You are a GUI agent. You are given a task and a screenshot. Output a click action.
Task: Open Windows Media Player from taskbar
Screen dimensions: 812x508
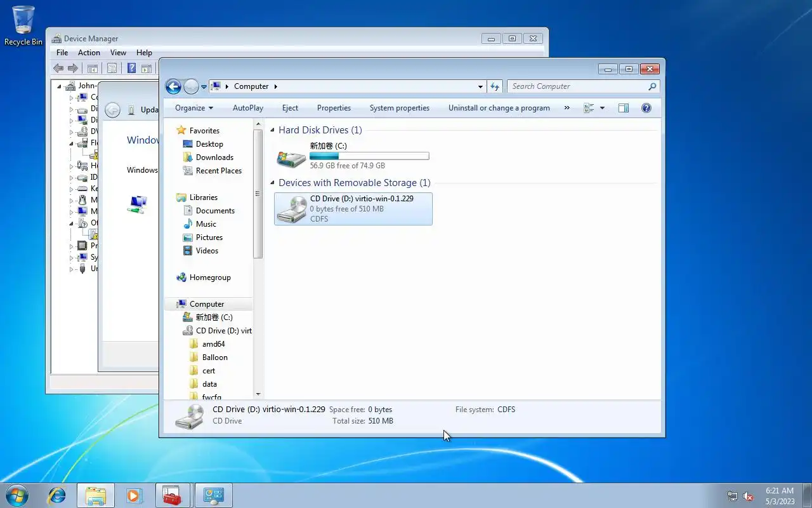click(134, 495)
